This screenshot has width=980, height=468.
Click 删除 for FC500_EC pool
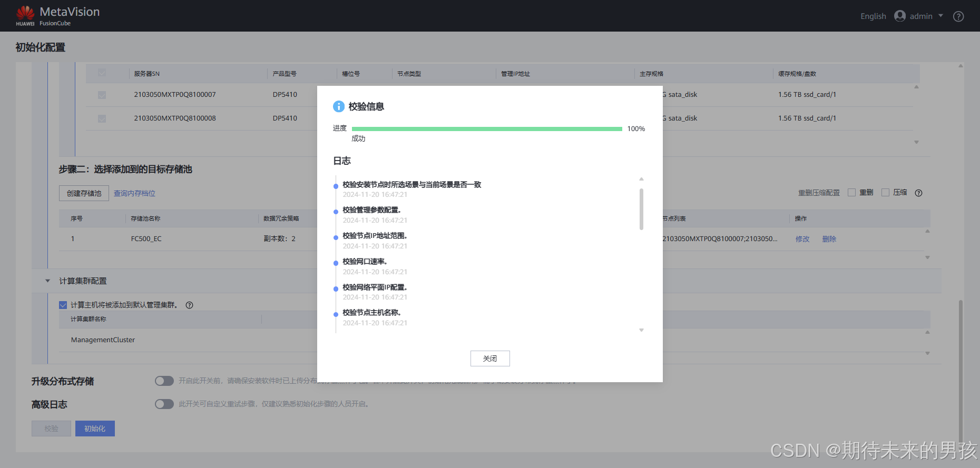pyautogui.click(x=829, y=239)
